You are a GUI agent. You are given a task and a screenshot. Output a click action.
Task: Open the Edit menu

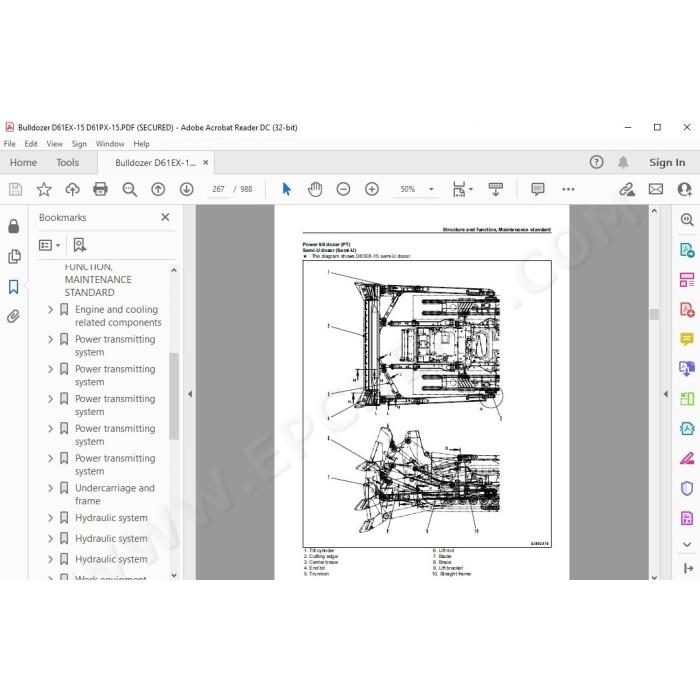31,144
